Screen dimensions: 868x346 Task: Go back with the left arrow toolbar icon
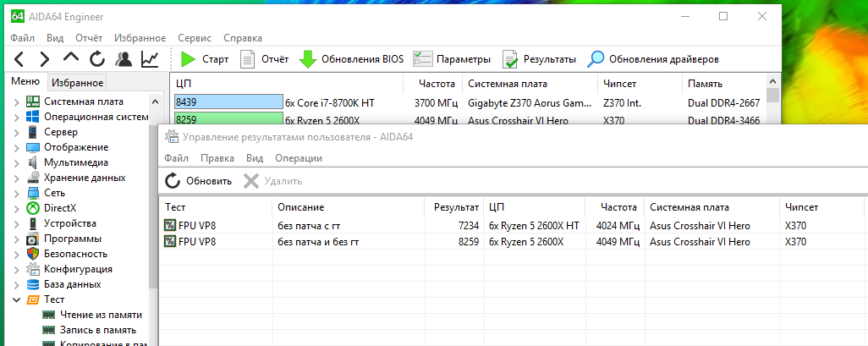(x=19, y=58)
